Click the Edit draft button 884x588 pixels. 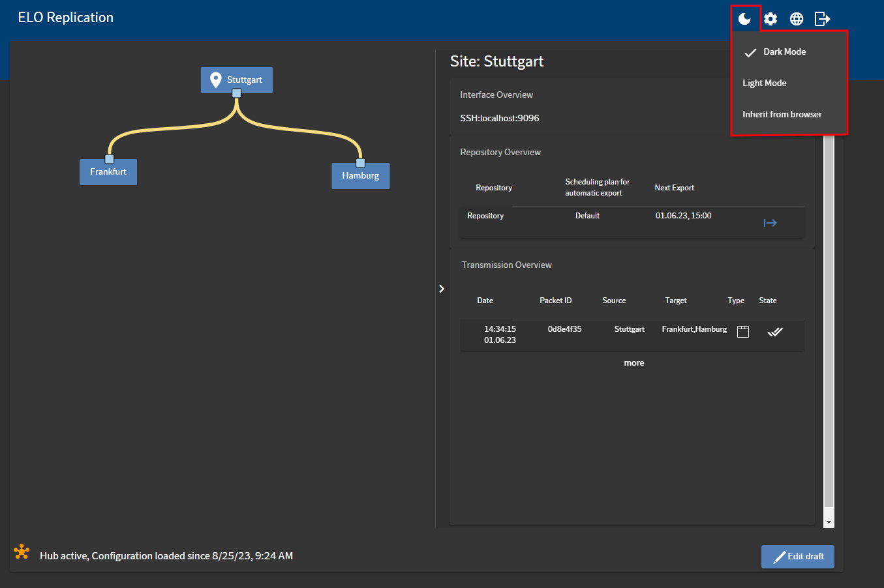(798, 557)
